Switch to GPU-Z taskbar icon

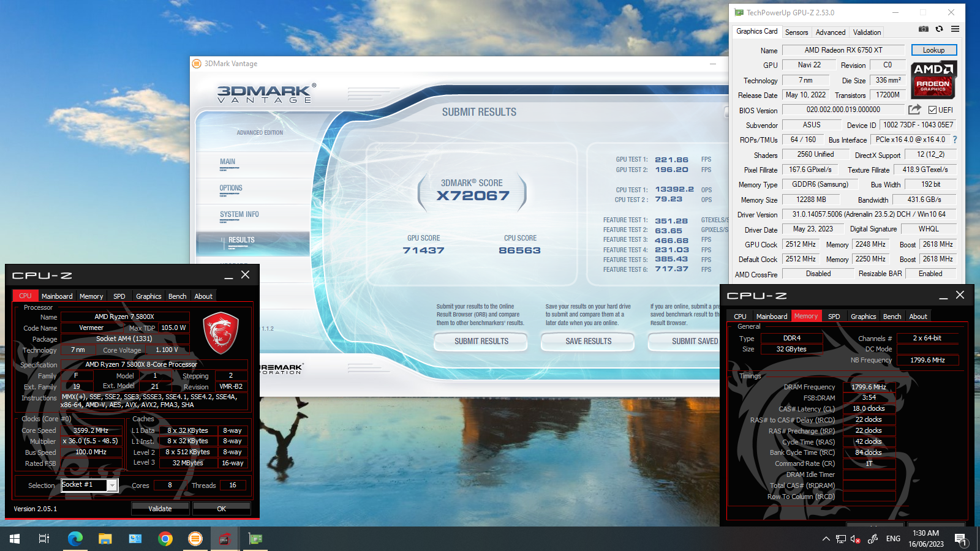tap(255, 539)
